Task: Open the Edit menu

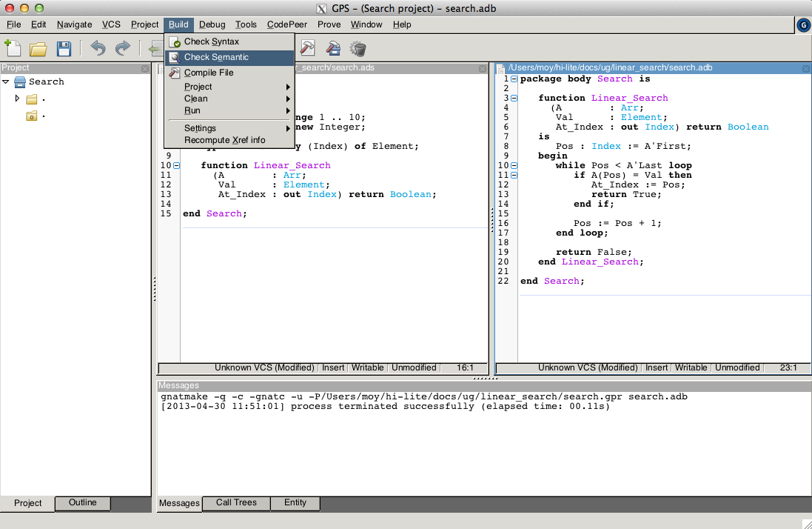Action: (38, 24)
